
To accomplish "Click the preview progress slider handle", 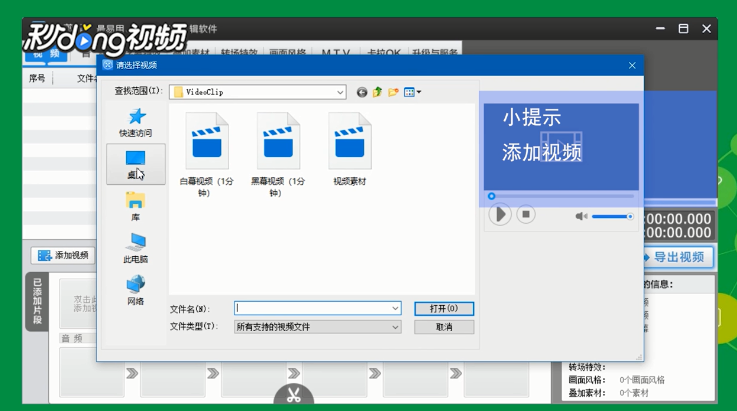I will (x=492, y=196).
